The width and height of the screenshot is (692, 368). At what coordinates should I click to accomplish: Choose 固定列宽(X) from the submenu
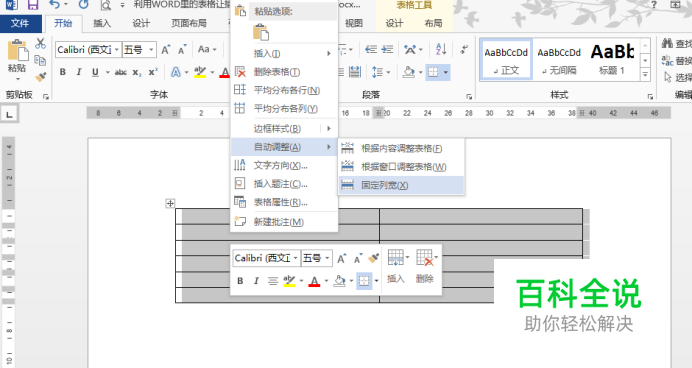pos(401,185)
